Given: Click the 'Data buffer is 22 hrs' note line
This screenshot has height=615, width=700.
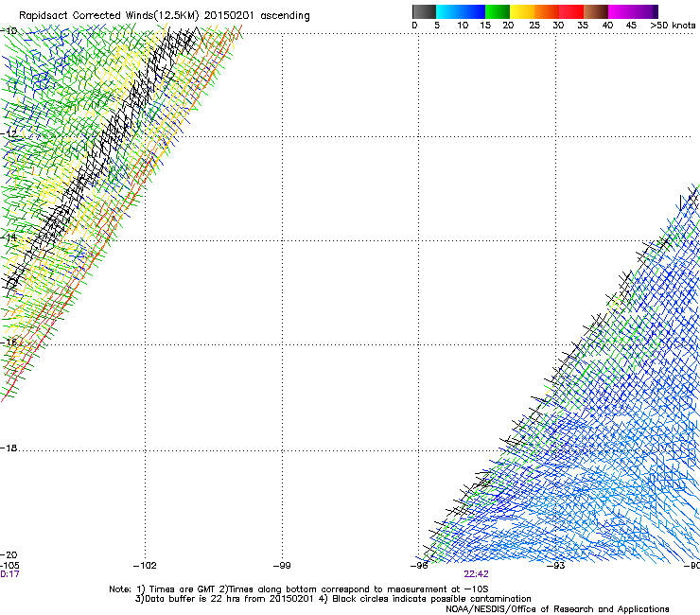Looking at the screenshot, I should (x=333, y=599).
